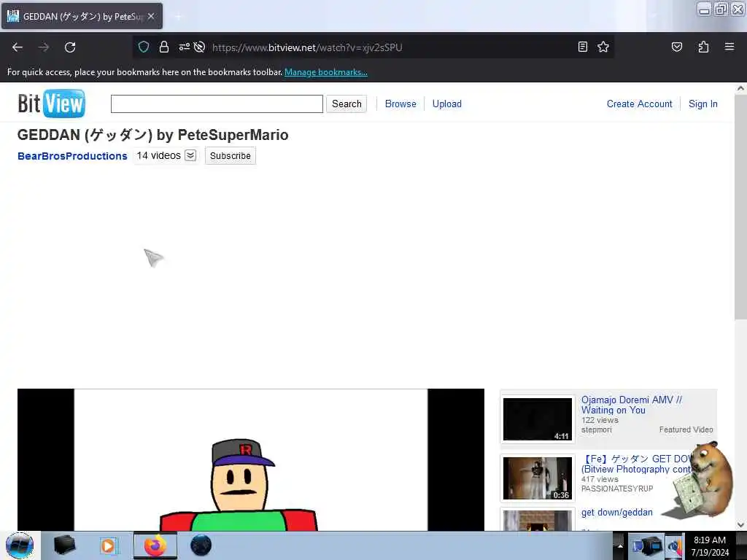This screenshot has width=747, height=560.
Task: Open the get down/geddan video thumbnail
Action: pyautogui.click(x=538, y=520)
